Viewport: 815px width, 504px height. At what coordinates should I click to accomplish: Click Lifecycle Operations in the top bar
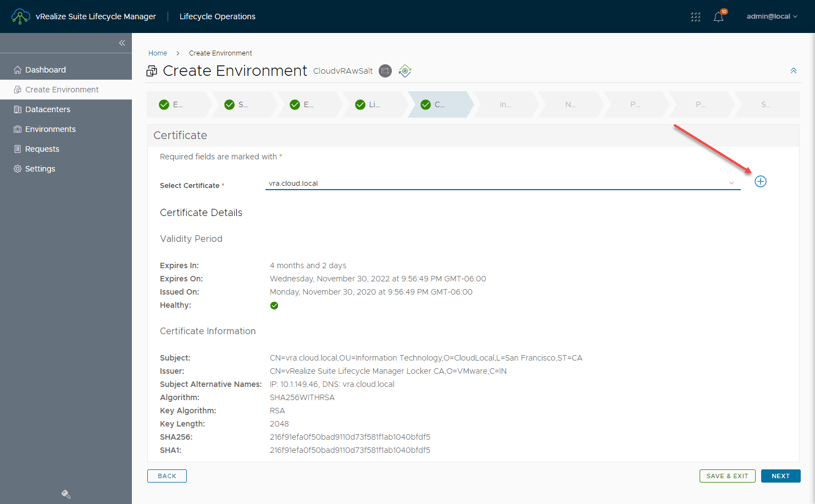[x=217, y=16]
